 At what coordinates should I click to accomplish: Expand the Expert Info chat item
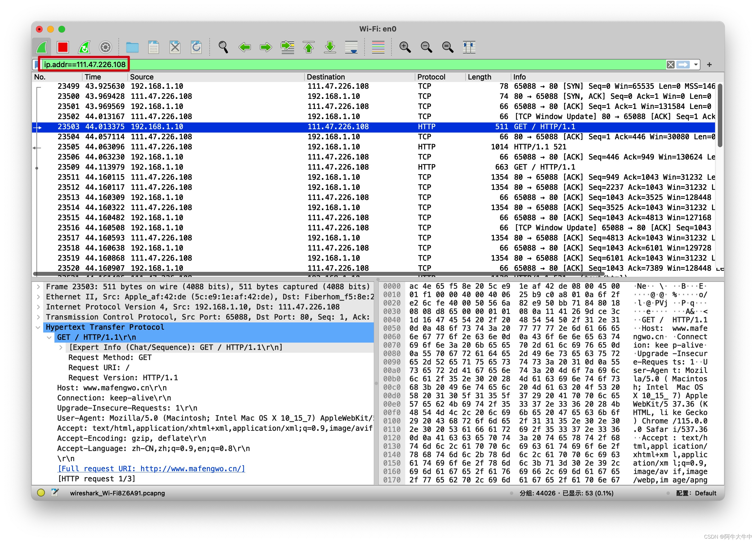click(x=61, y=347)
